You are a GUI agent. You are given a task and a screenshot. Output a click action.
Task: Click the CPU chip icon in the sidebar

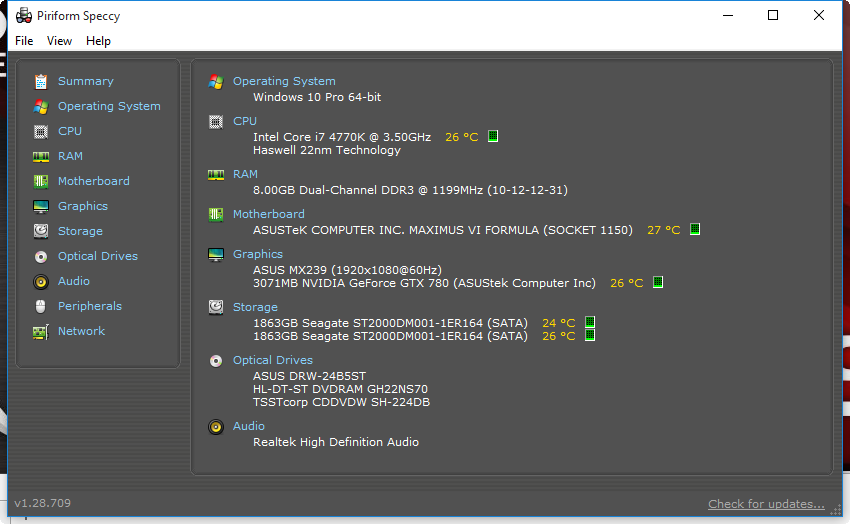[41, 131]
